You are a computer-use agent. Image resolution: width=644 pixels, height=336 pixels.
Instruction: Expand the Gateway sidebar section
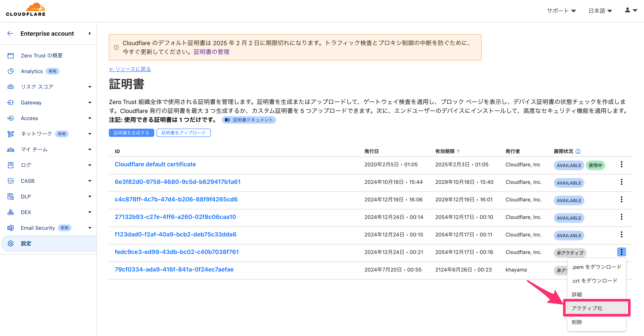pos(90,103)
